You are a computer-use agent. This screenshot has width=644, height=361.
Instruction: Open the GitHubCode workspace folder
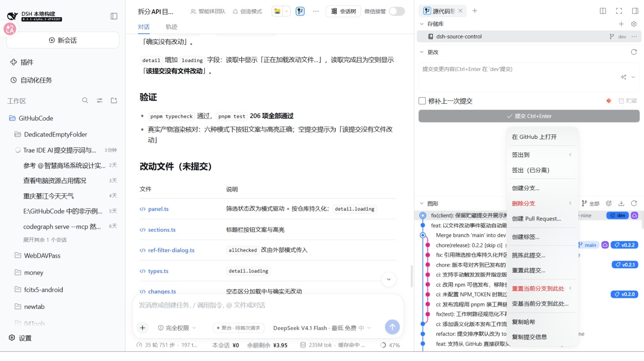pyautogui.click(x=36, y=118)
